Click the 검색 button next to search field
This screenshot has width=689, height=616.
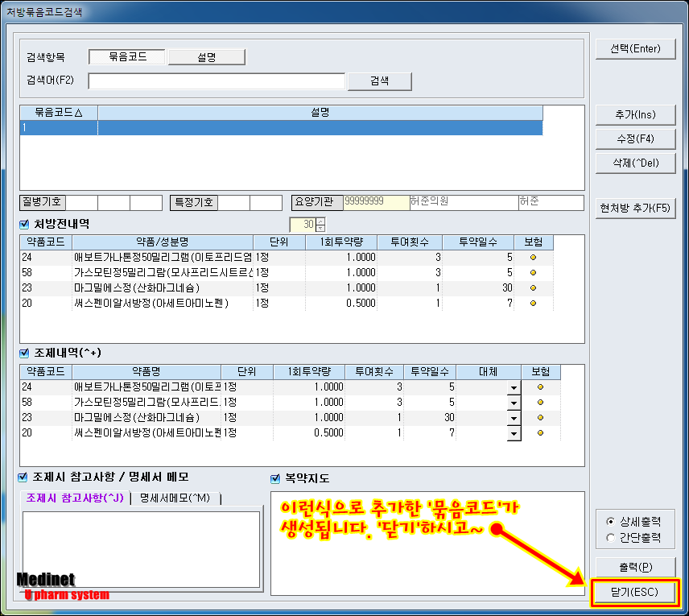pos(378,81)
